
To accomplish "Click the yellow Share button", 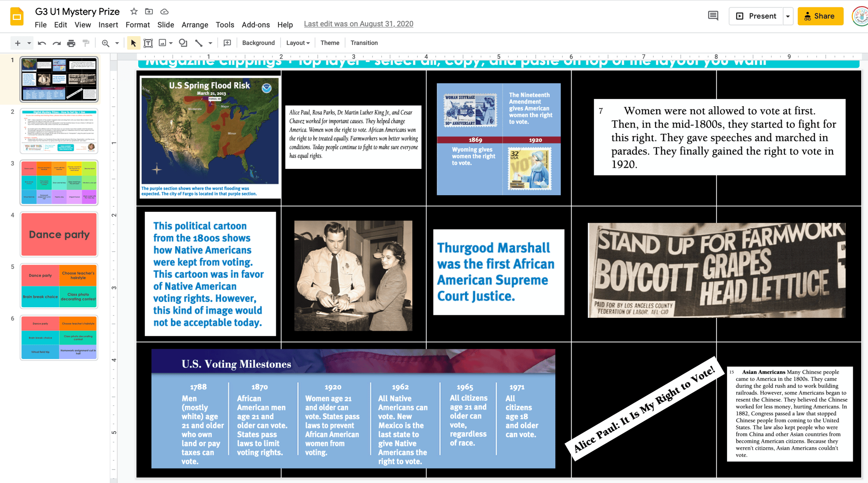I will (x=820, y=16).
